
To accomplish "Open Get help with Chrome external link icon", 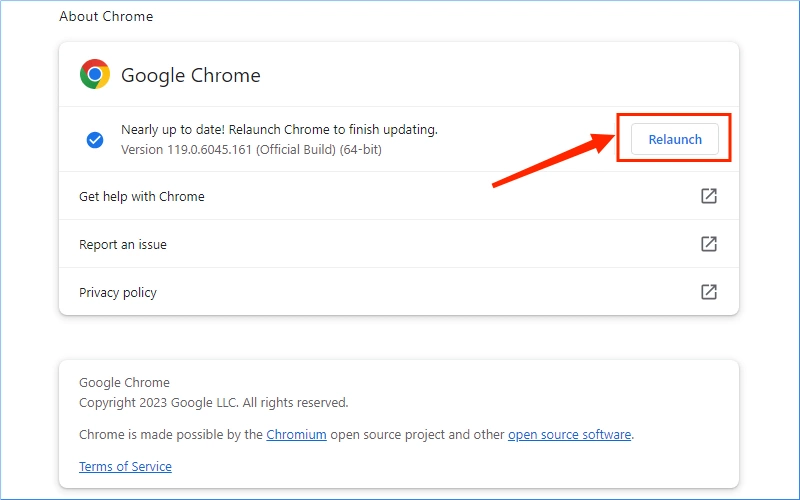I will coord(709,196).
